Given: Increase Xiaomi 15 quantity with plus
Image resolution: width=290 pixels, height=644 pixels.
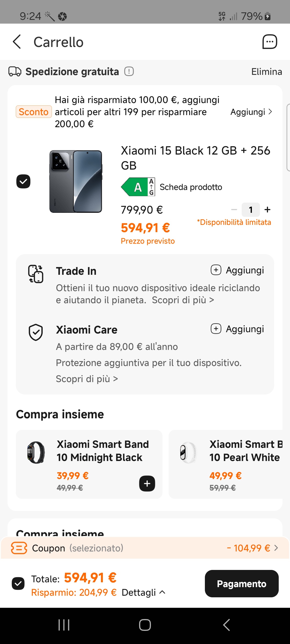Looking at the screenshot, I should [x=267, y=210].
